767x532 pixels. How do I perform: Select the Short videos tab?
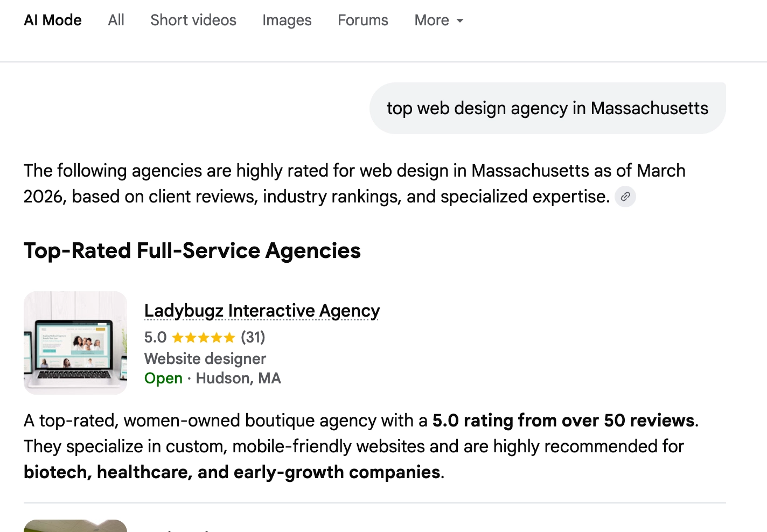pyautogui.click(x=193, y=20)
